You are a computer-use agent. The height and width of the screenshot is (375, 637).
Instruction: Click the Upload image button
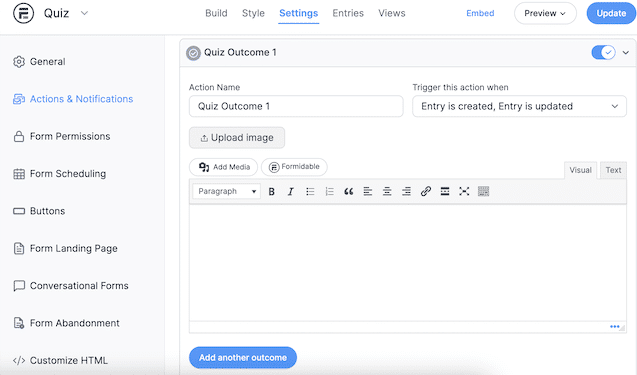pos(237,138)
